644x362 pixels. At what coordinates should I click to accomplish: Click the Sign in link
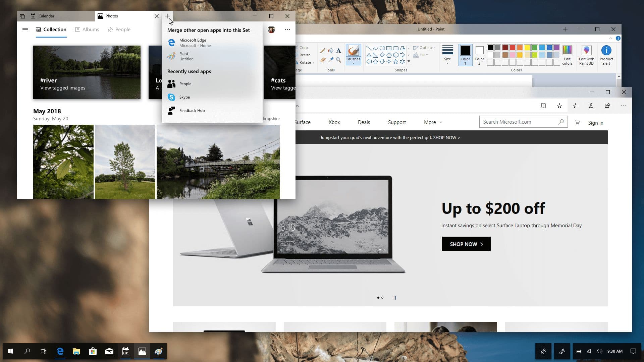pos(596,123)
